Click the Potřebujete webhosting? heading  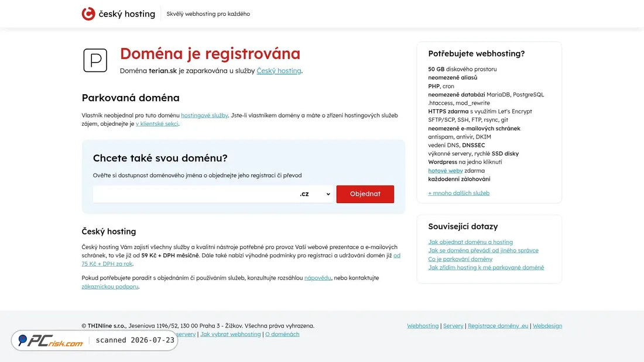[477, 53]
